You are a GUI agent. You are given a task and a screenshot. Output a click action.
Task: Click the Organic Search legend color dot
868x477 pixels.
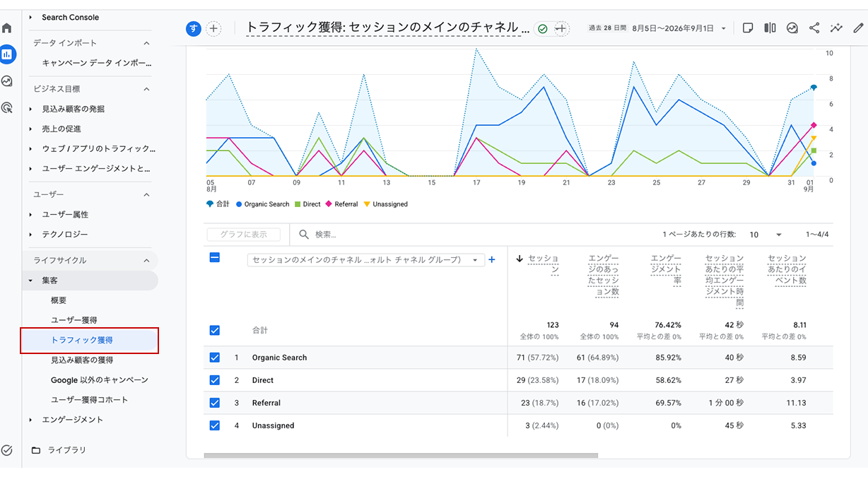tap(239, 204)
